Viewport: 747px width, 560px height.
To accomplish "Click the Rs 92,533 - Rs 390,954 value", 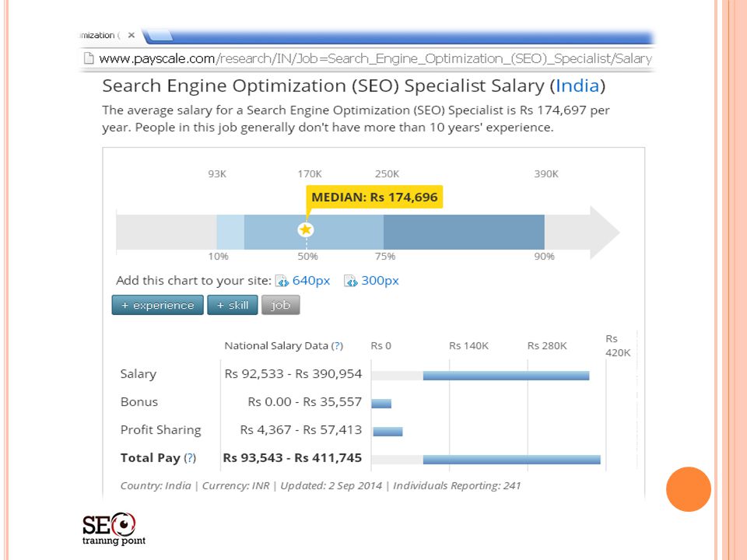I will (293, 374).
